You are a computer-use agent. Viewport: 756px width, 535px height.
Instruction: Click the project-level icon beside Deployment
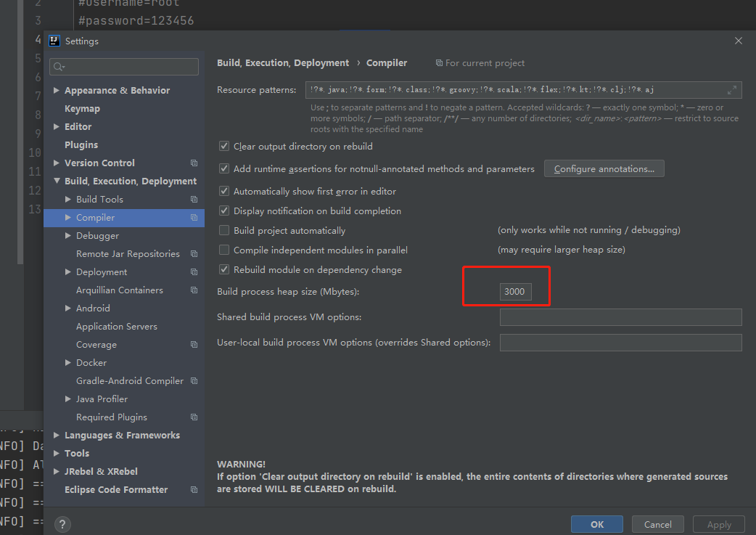tap(194, 272)
